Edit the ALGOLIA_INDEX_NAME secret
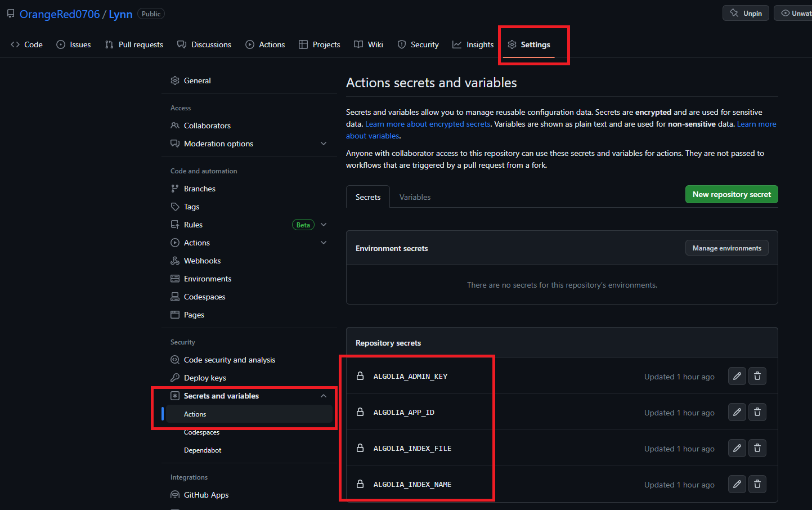 tap(737, 484)
